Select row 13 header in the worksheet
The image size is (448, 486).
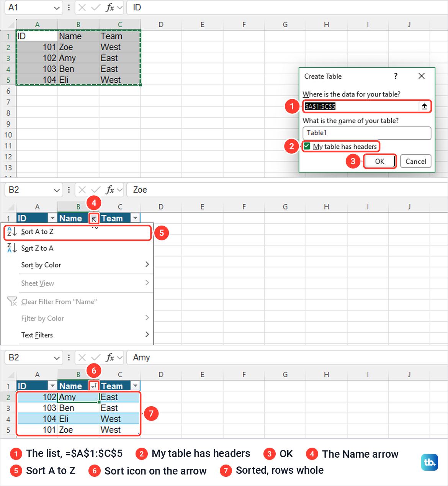point(8,168)
